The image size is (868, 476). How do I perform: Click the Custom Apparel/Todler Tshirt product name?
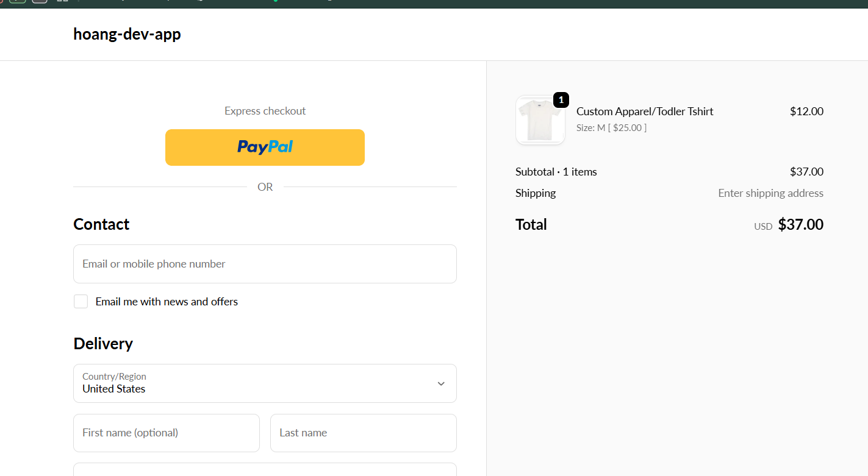coord(645,112)
